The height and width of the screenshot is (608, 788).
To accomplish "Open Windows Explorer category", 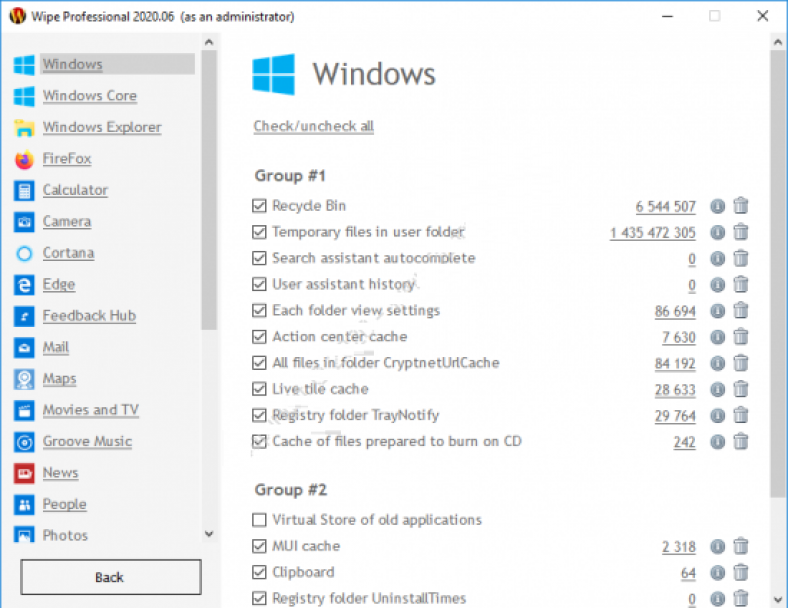I will [102, 127].
